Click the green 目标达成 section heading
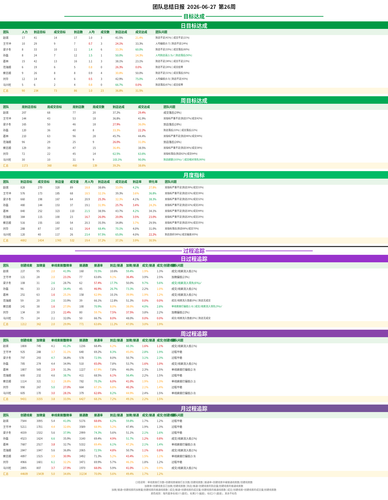 click(x=194, y=16)
